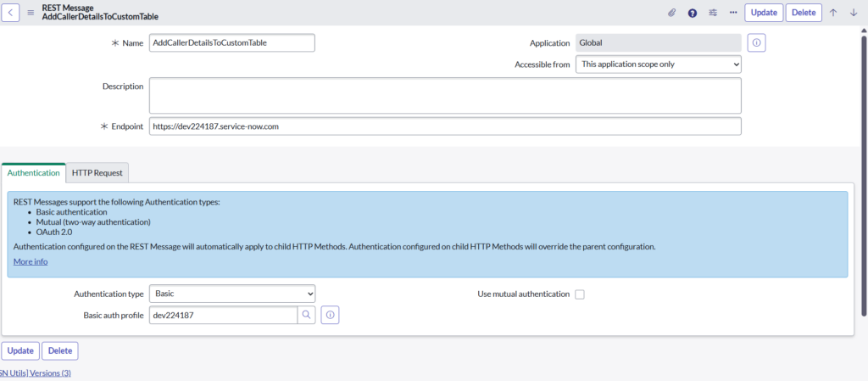Open the Versions (3) link
The height and width of the screenshot is (381, 868).
click(x=36, y=373)
